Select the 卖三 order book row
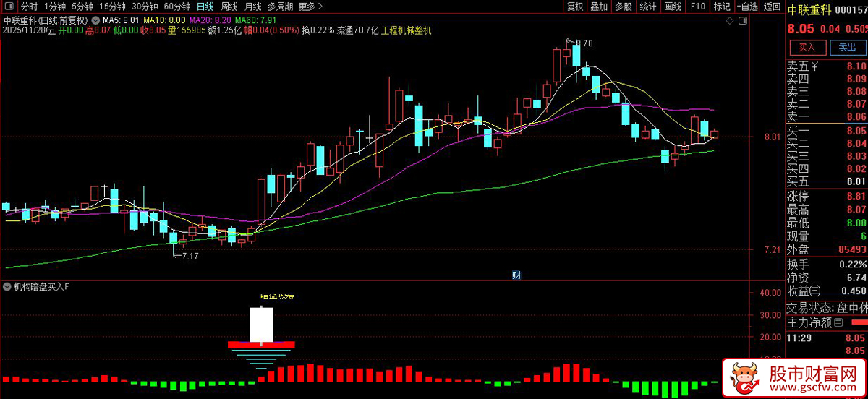Viewport: 868px width, 399px height. (x=827, y=92)
